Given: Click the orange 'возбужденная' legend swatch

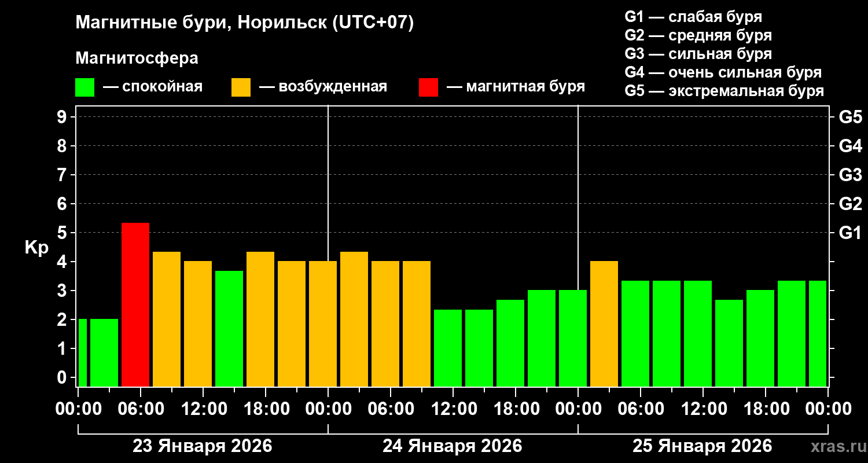Looking at the screenshot, I should (241, 87).
